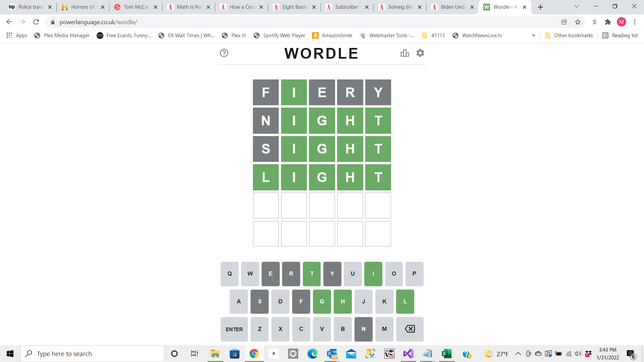644x362 pixels.
Task: Bookmark this page with star icon
Action: pos(578,22)
